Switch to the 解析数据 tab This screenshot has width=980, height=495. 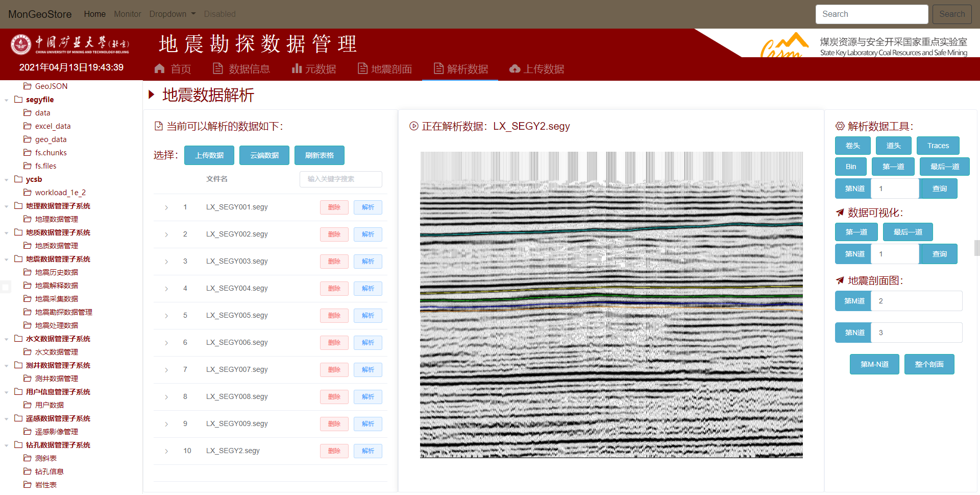point(460,68)
